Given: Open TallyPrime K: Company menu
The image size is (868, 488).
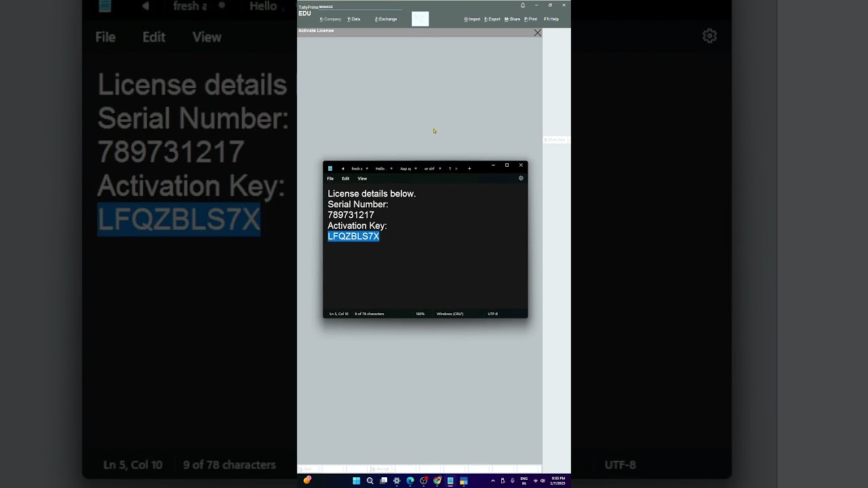Looking at the screenshot, I should (330, 19).
